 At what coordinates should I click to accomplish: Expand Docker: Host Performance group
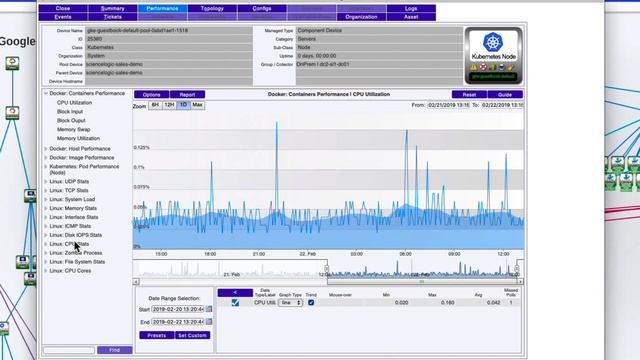click(x=46, y=149)
